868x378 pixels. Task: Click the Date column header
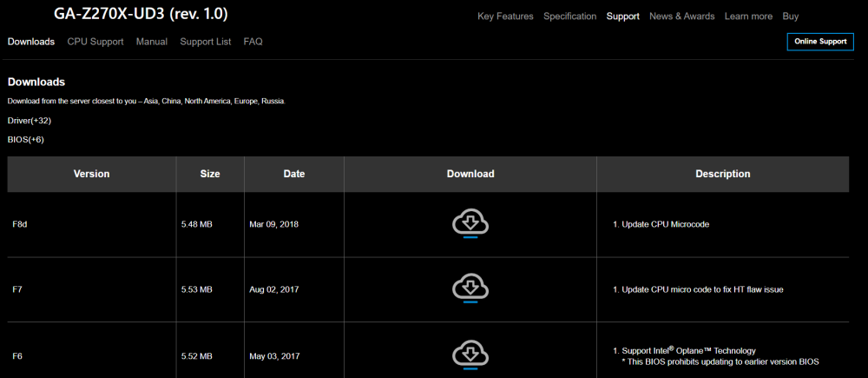[x=294, y=174]
